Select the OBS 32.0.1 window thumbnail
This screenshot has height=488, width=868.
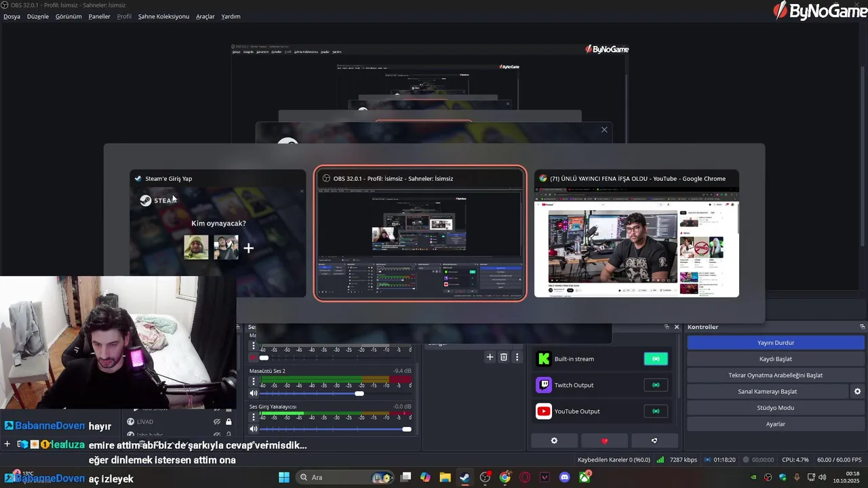(420, 233)
